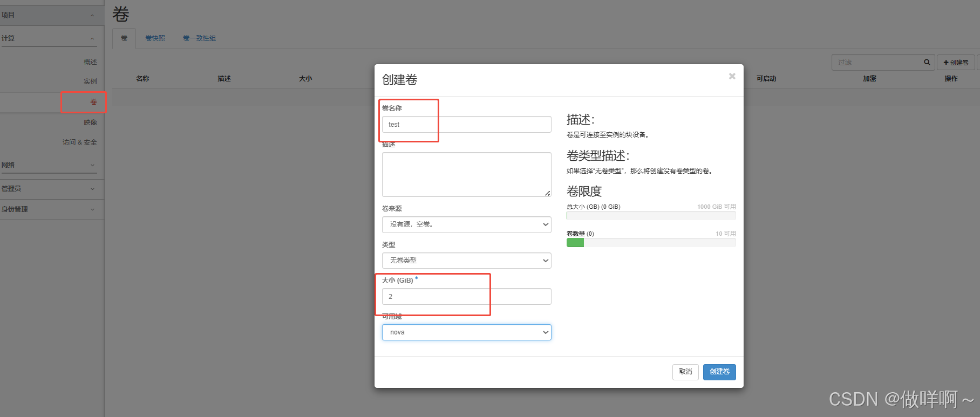980x417 pixels.
Task: Click the magnifier search icon beside 过滤
Action: (927, 63)
